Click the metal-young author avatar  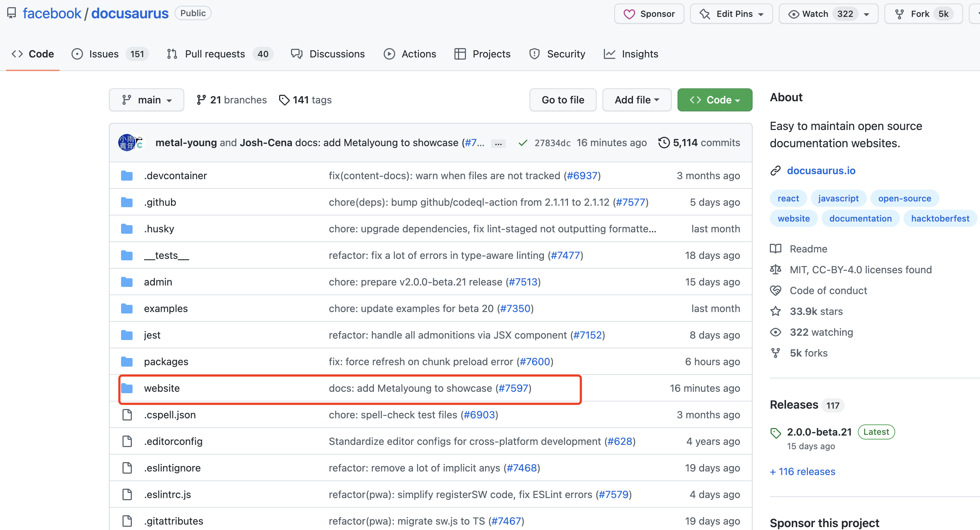[x=126, y=143]
